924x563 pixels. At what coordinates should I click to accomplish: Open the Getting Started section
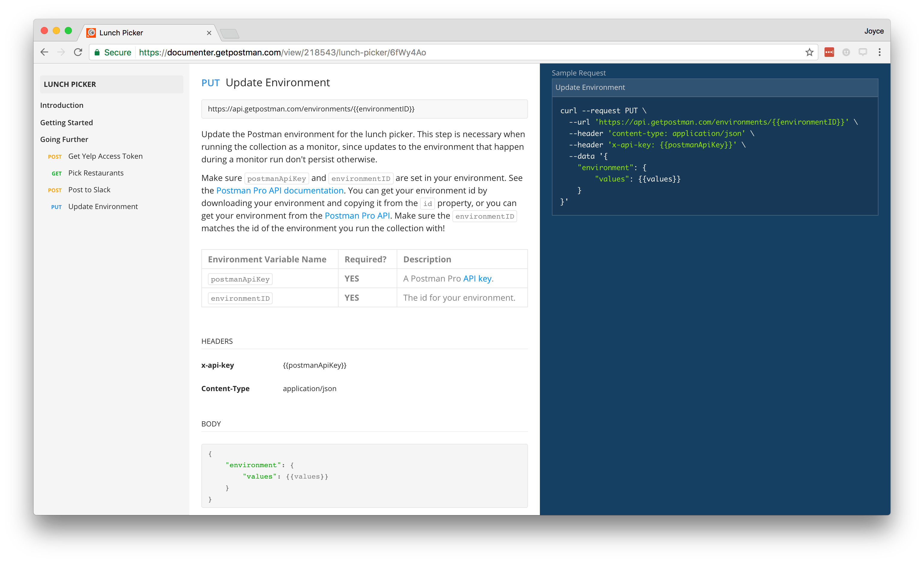(67, 122)
